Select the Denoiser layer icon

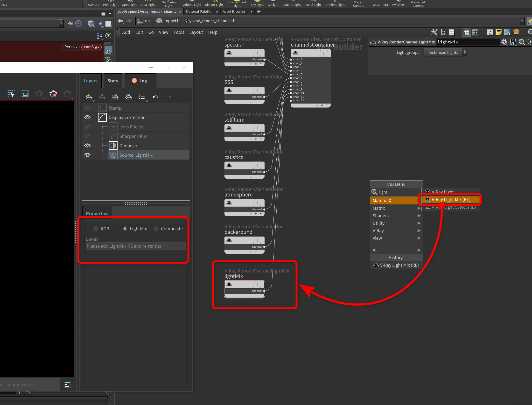click(113, 146)
